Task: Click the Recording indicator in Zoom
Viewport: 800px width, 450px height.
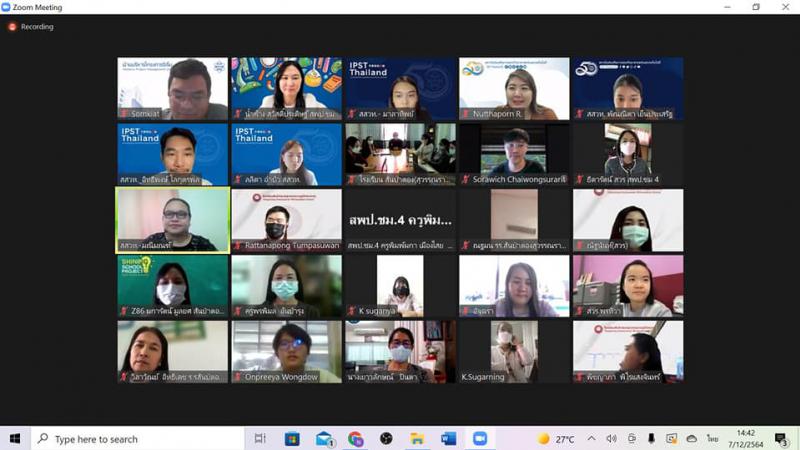Action: coord(31,27)
